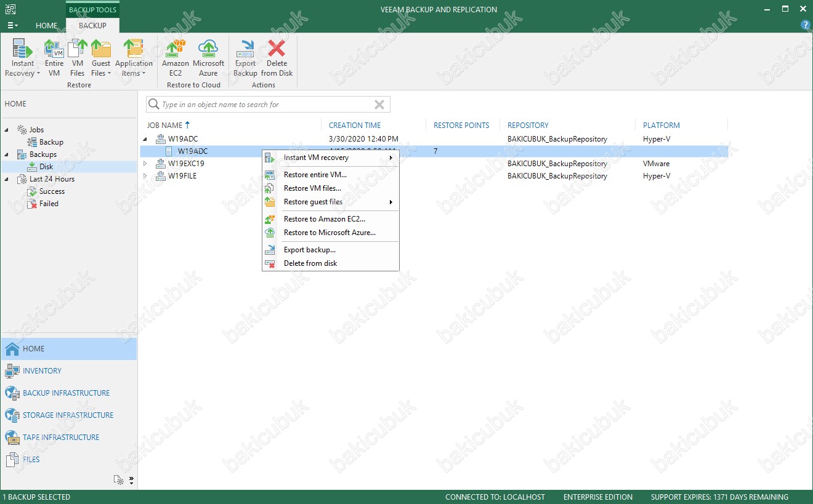Image resolution: width=813 pixels, height=504 pixels.
Task: Click SUPPORT EXPIRES status bar text
Action: tap(719, 497)
